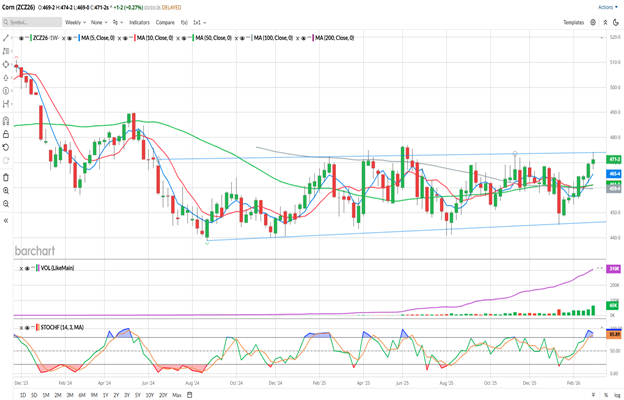
Task: Select the 1Y time range
Action: [105, 395]
